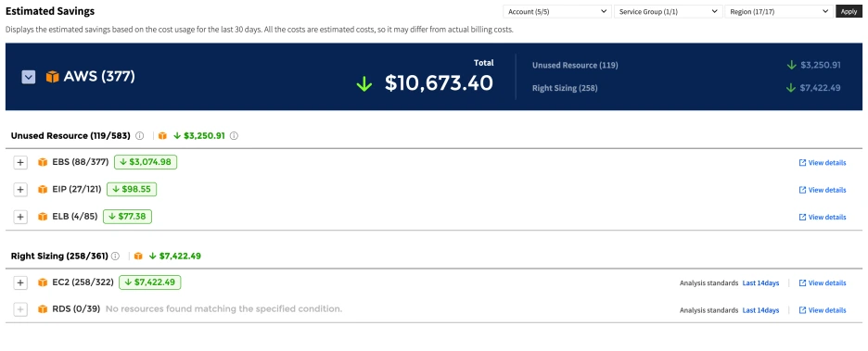Click the EC2 row cube icon
Image resolution: width=868 pixels, height=351 pixels.
coord(43,282)
